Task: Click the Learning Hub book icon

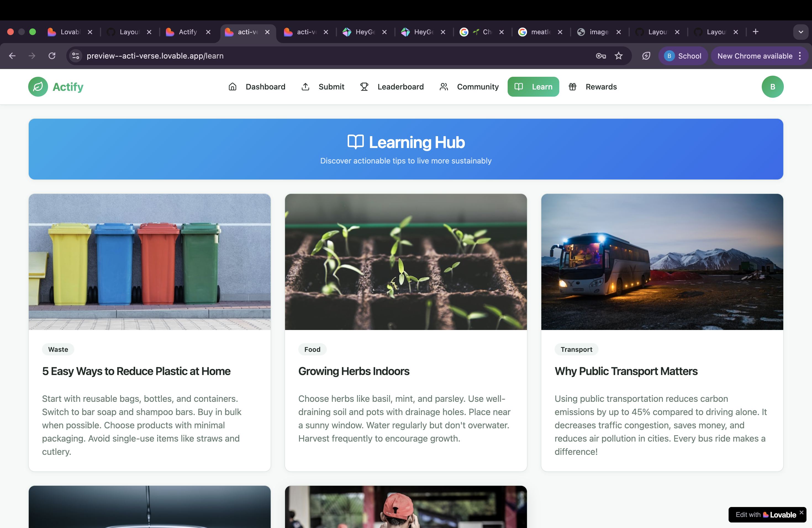Action: click(355, 142)
